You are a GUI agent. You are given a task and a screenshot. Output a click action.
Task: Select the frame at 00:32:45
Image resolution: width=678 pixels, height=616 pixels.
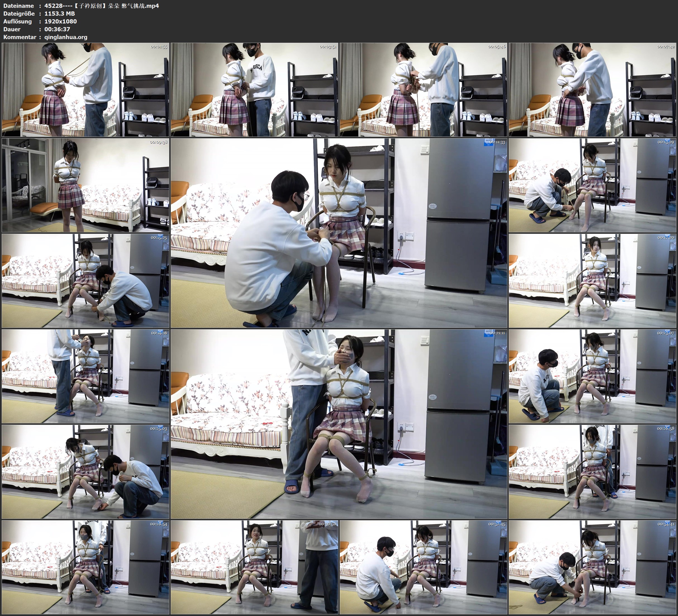[x=423, y=567]
